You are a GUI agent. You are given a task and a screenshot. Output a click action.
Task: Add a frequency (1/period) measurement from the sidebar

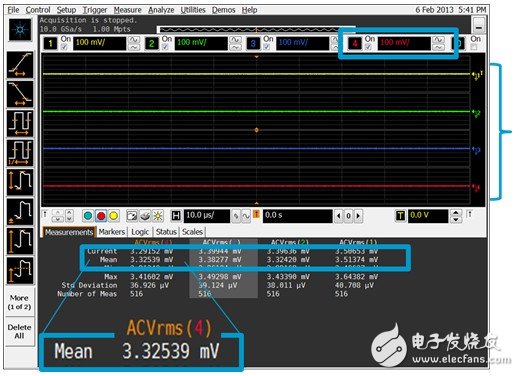click(20, 153)
